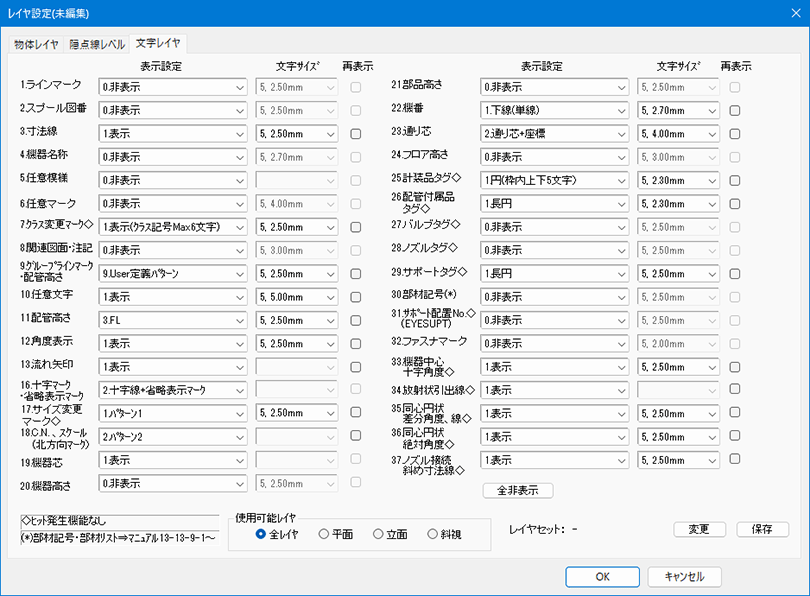Open display dropdown for 12.角度表示
810x596 pixels.
173,343
